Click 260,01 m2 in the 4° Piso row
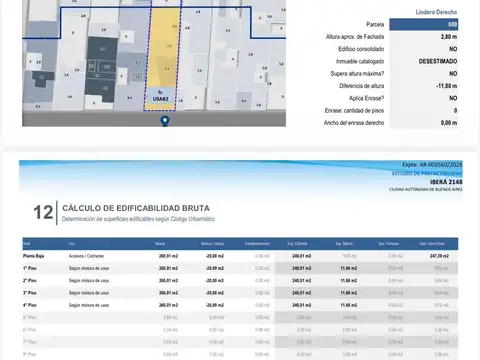 coord(168,305)
